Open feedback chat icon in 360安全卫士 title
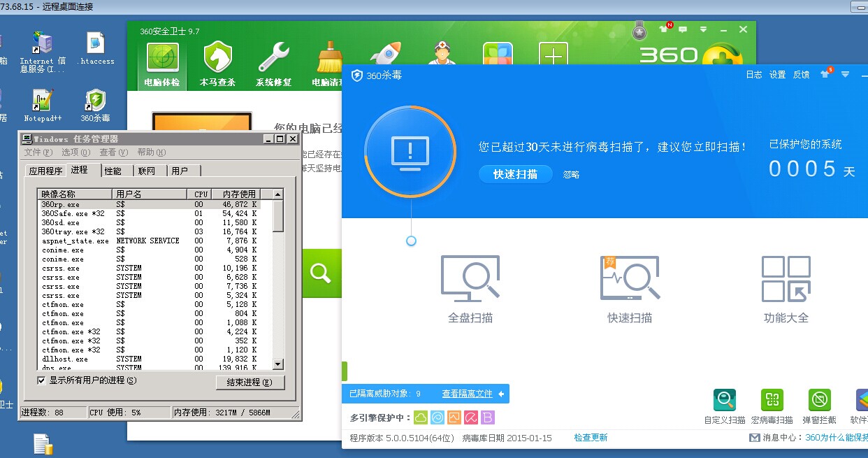Viewport: 868px width, 458px height. point(683,29)
